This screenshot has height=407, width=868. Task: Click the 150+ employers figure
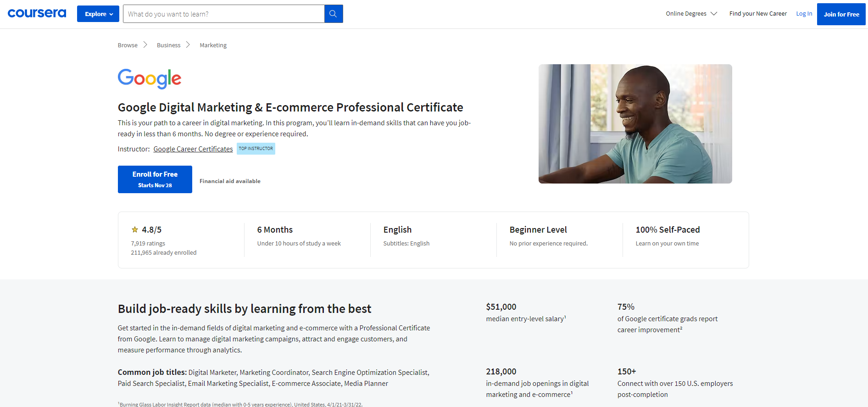pos(627,371)
